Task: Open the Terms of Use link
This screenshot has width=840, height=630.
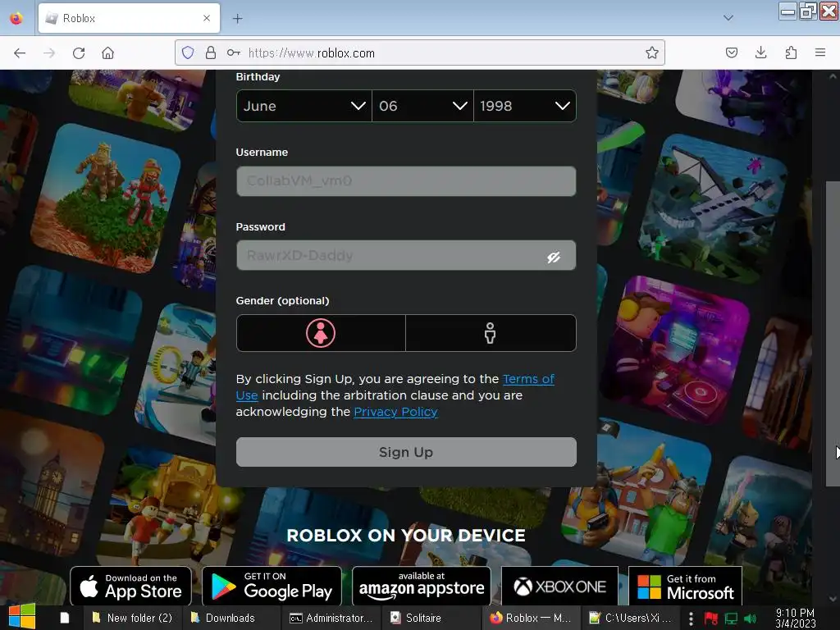Action: coord(528,379)
